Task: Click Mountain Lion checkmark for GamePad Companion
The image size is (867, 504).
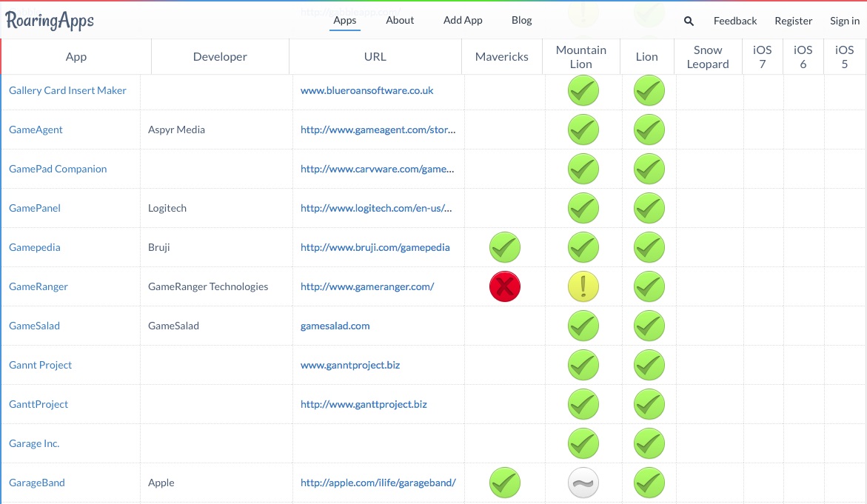Action: pyautogui.click(x=583, y=169)
